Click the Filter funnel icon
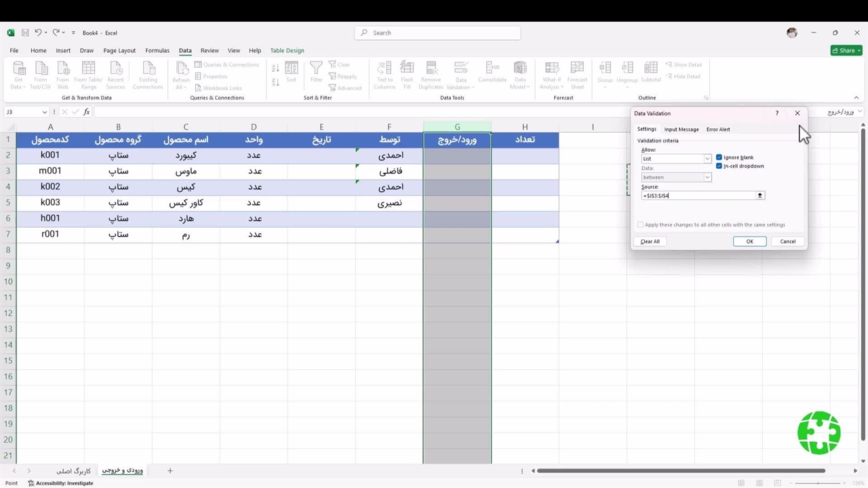This screenshot has height=488, width=868. pos(316,68)
